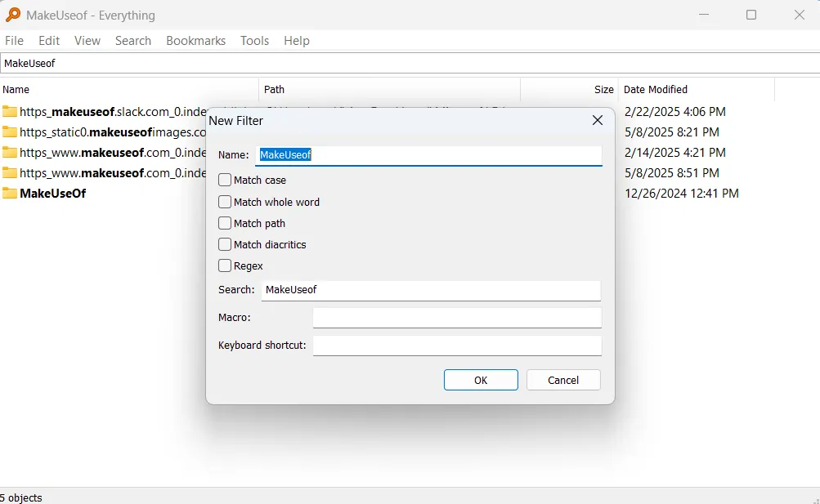
Task: Click the Keyboard shortcut field
Action: coord(456,346)
